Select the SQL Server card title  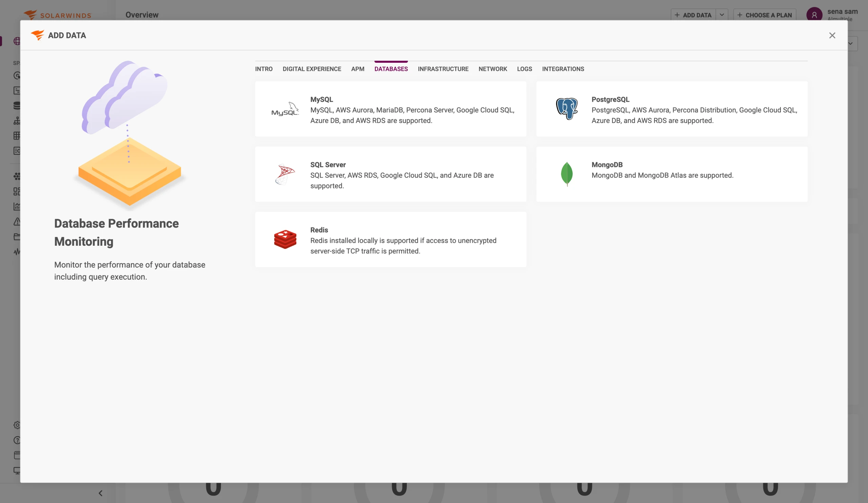(x=328, y=165)
